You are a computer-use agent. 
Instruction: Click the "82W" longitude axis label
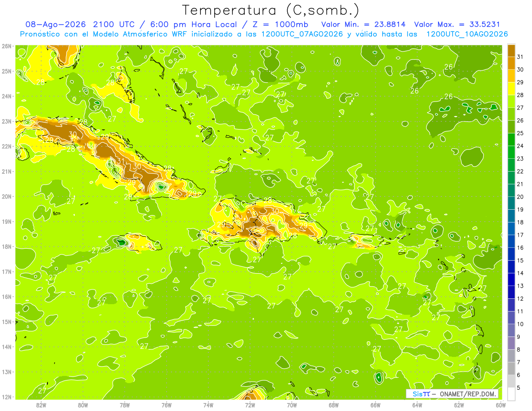coord(41,405)
